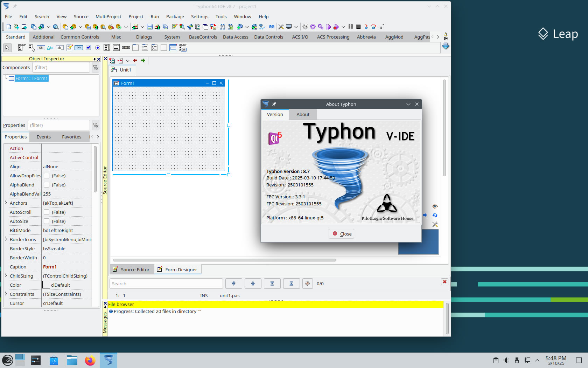Toggle the AutoScroll checkbox
Screen dimensions: 588x368
click(x=47, y=212)
